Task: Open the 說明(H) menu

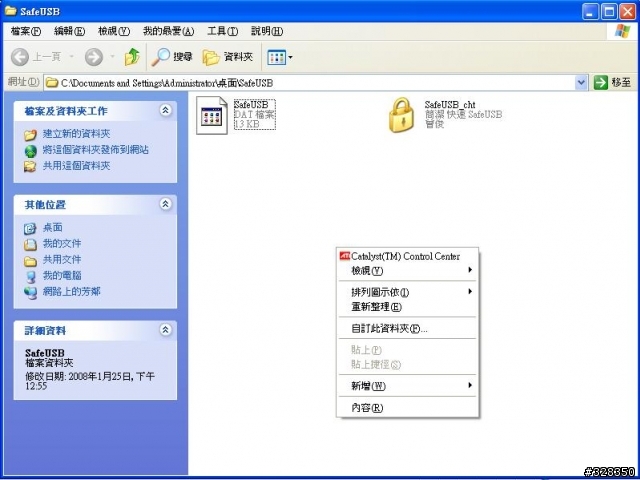Action: tap(267, 31)
